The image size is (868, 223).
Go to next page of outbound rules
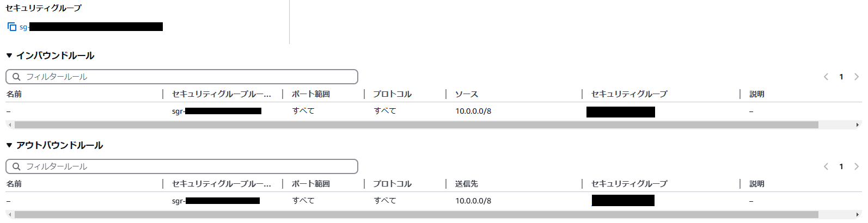pyautogui.click(x=857, y=166)
